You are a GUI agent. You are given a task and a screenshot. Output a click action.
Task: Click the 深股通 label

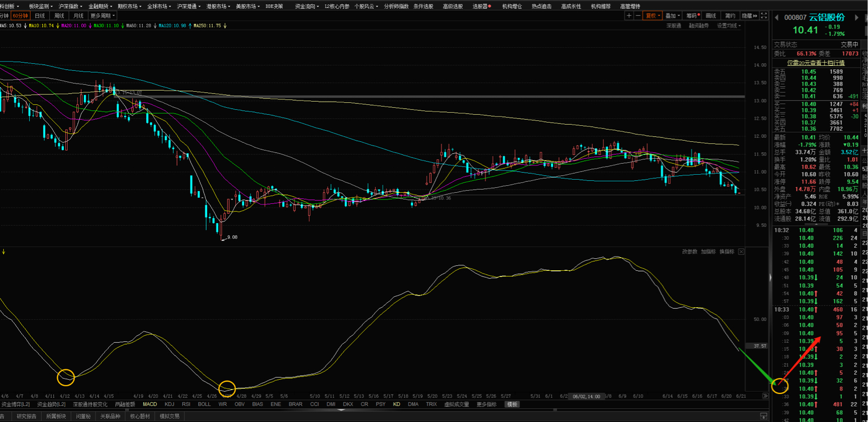point(674,26)
